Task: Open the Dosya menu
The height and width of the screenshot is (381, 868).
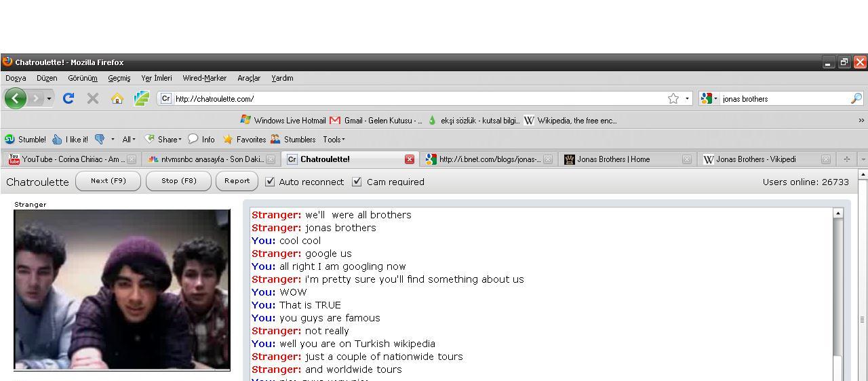Action: click(16, 78)
